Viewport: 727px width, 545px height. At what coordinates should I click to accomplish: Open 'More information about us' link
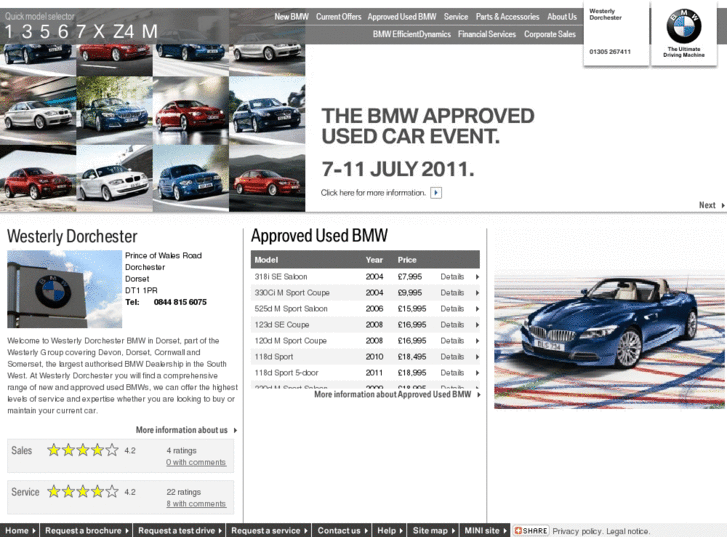point(186,430)
